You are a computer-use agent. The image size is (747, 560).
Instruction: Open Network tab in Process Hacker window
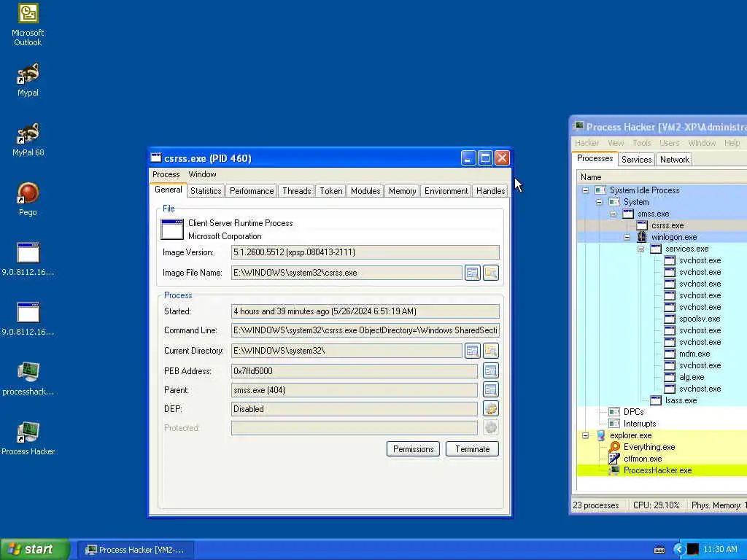(x=674, y=160)
